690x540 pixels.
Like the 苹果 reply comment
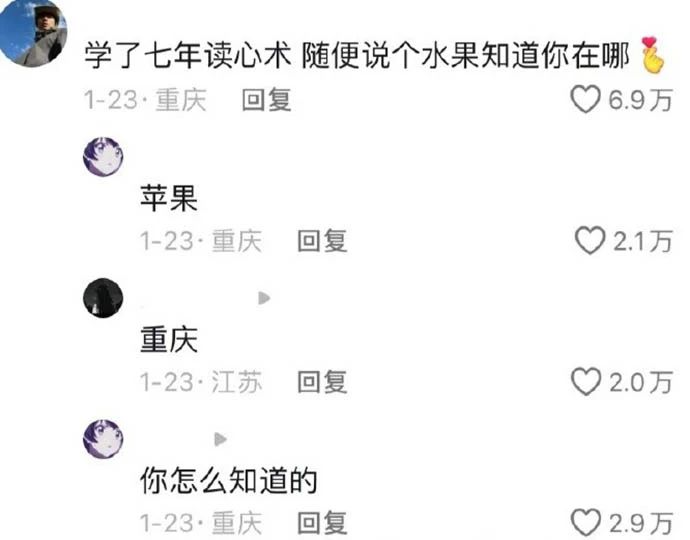590,240
